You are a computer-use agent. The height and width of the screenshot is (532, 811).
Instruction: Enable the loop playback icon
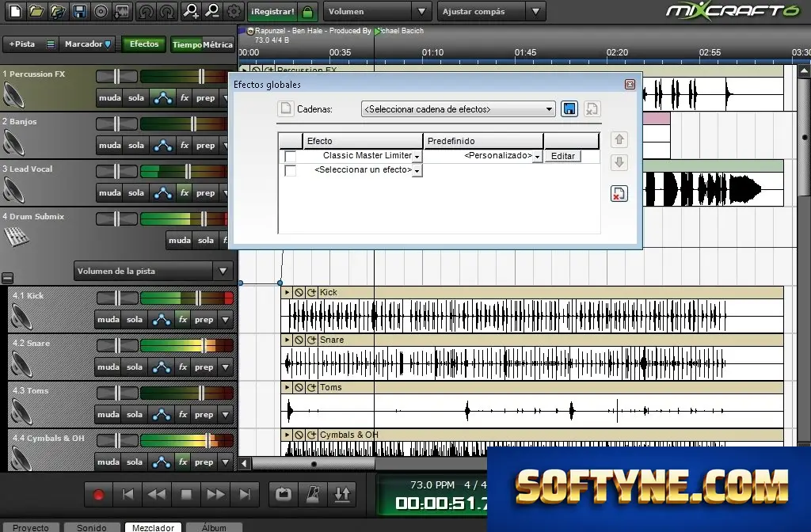(x=284, y=494)
